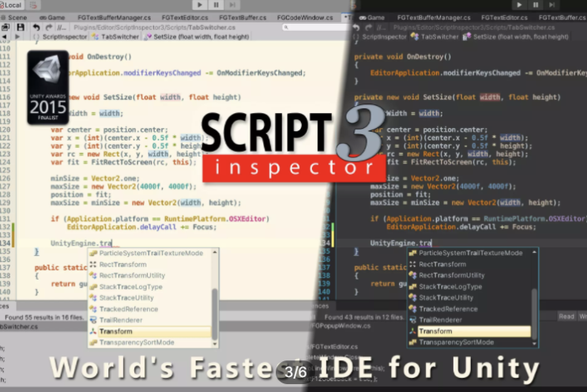Select TransparencySortMode in dark autocomplete list
The width and height of the screenshot is (587, 392).
pyautogui.click(x=470, y=342)
